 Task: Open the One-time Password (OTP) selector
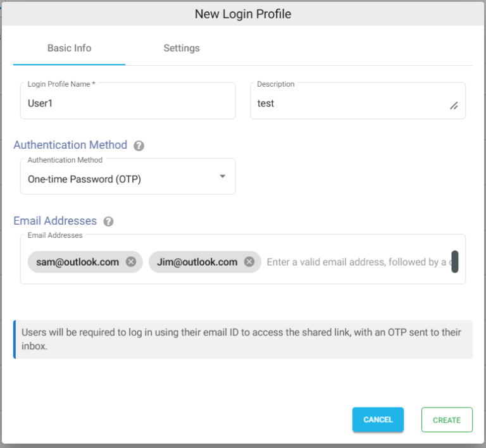click(x=128, y=177)
